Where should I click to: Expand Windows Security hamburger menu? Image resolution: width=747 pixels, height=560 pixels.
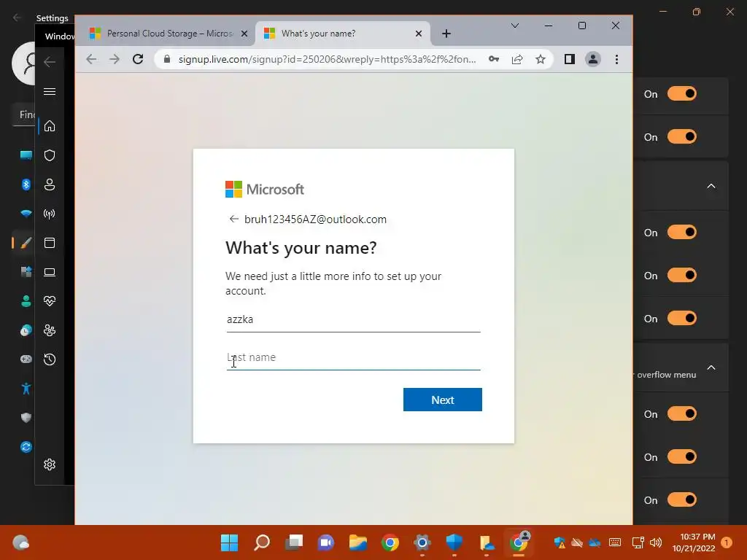tap(50, 91)
